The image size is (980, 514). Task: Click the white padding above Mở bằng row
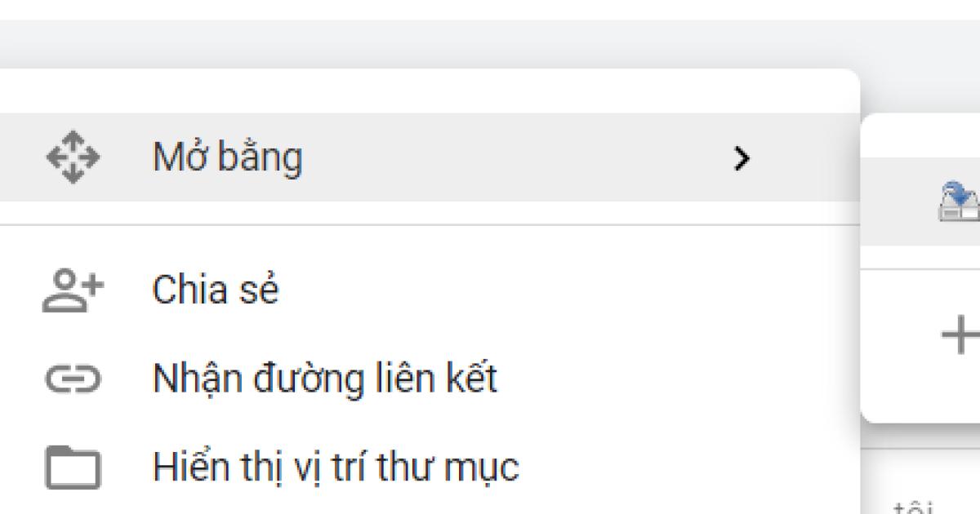(x=408, y=91)
